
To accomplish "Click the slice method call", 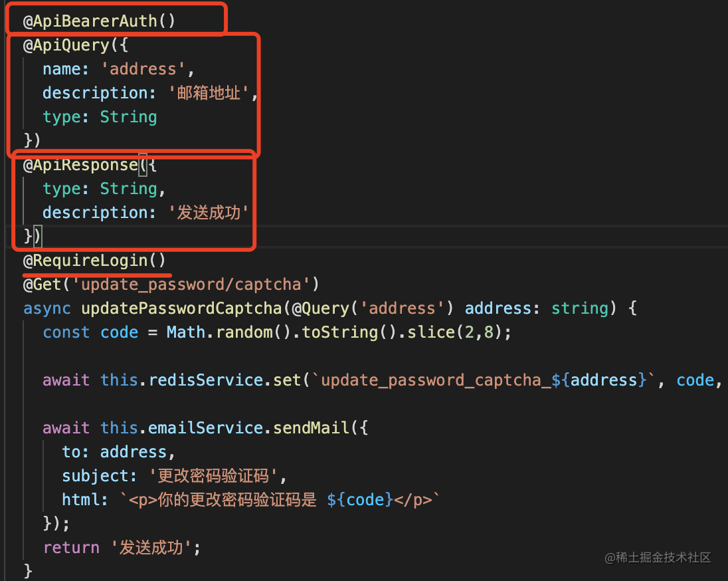I will (x=427, y=332).
